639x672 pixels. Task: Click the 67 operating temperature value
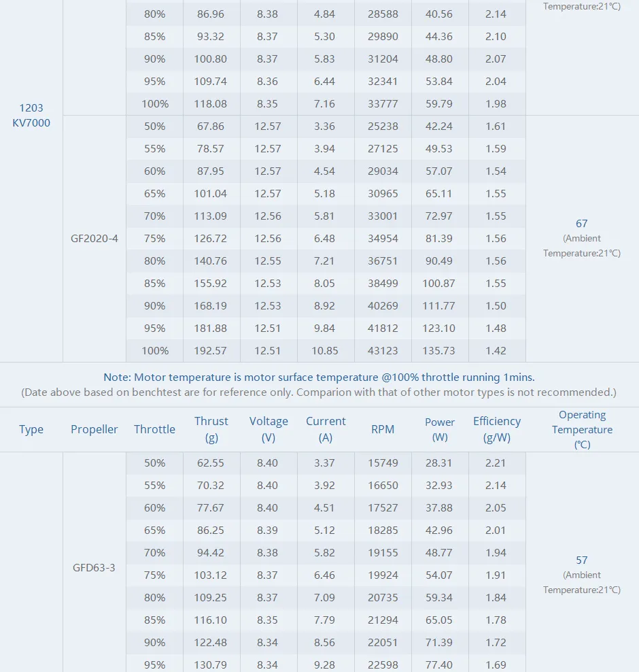click(582, 224)
